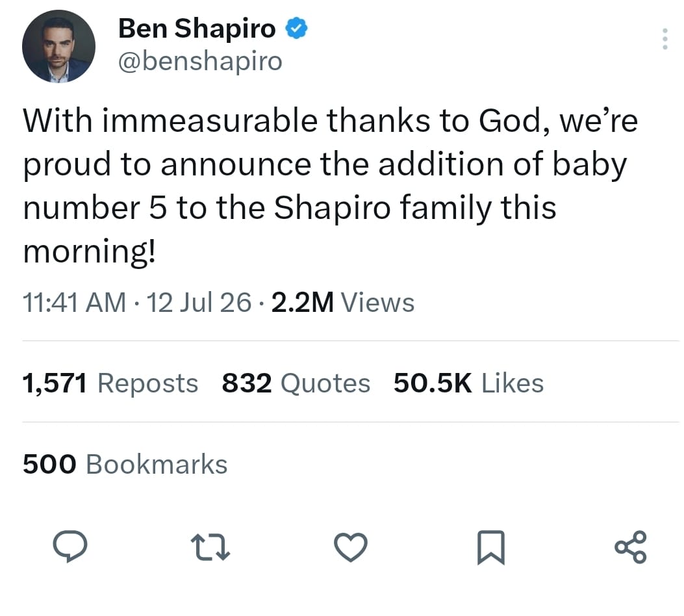
Task: Open the three-dot more options menu
Action: tap(665, 39)
